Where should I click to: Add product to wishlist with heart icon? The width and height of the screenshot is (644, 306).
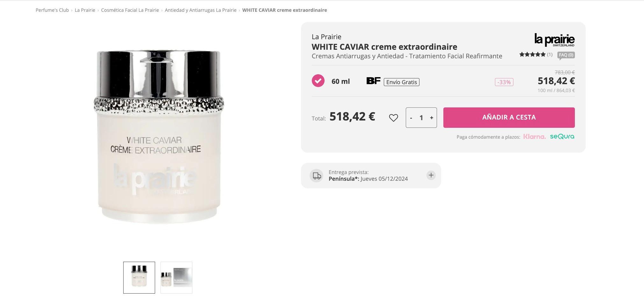click(393, 118)
